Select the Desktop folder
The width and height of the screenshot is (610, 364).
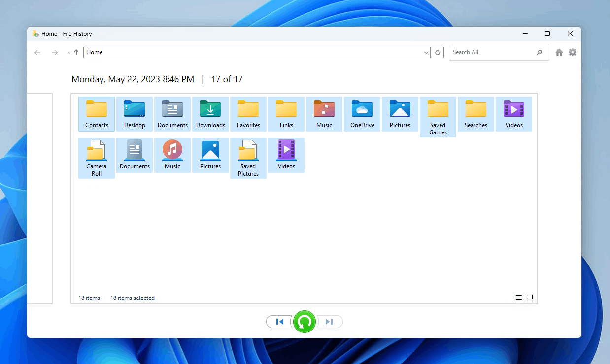pos(135,114)
